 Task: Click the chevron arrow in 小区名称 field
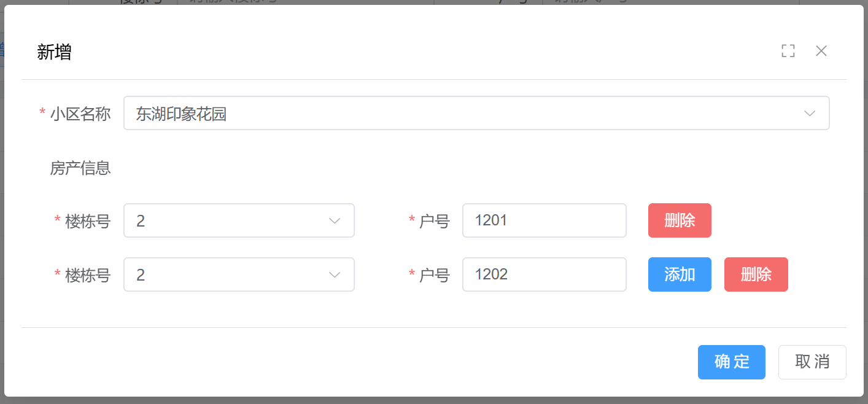click(810, 114)
